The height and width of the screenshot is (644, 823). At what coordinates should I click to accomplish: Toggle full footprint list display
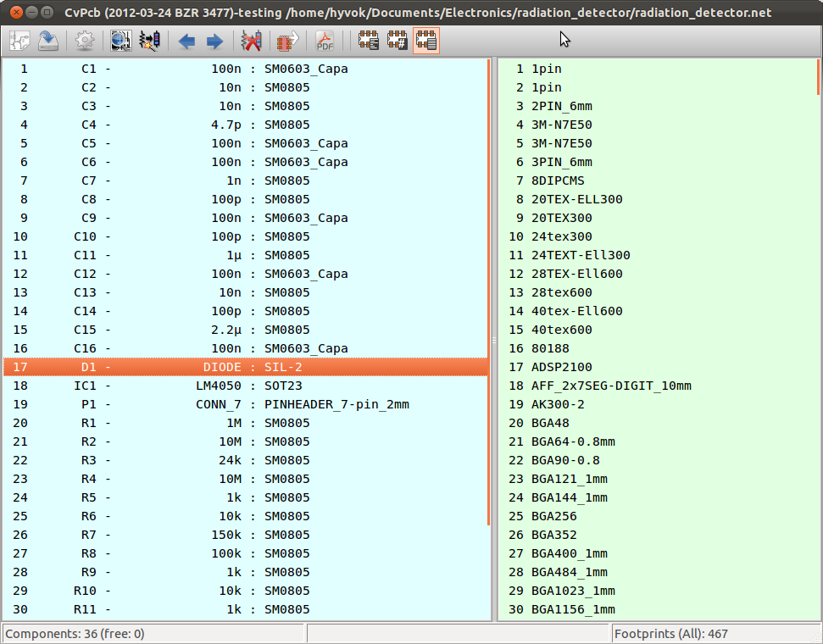click(426, 41)
